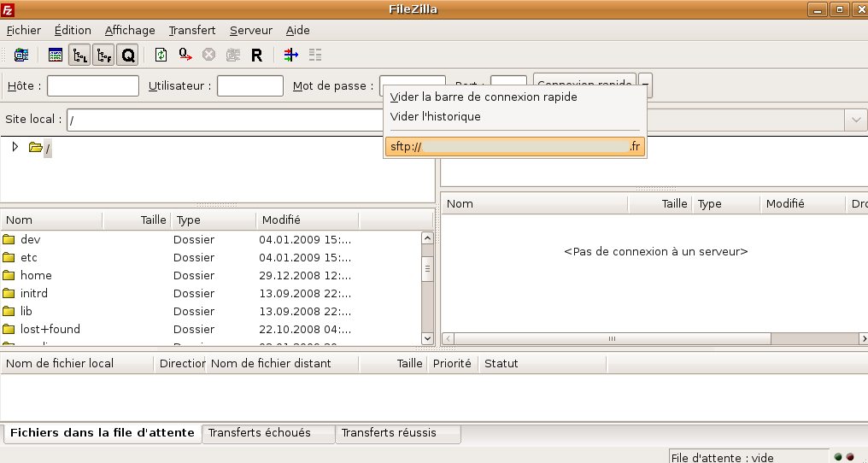Viewport: 868px width, 463px height.
Task: Toggle the transfer queue display icon
Action: click(127, 56)
